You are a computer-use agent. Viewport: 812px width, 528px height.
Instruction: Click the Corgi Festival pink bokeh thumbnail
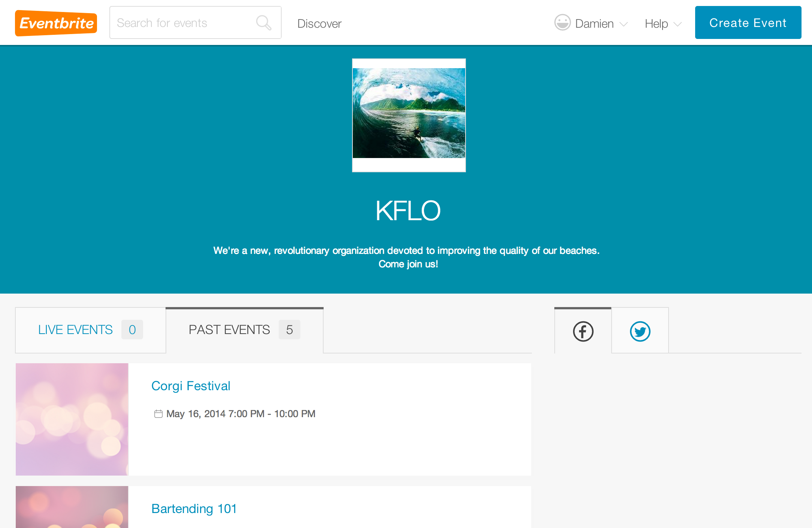pyautogui.click(x=72, y=419)
